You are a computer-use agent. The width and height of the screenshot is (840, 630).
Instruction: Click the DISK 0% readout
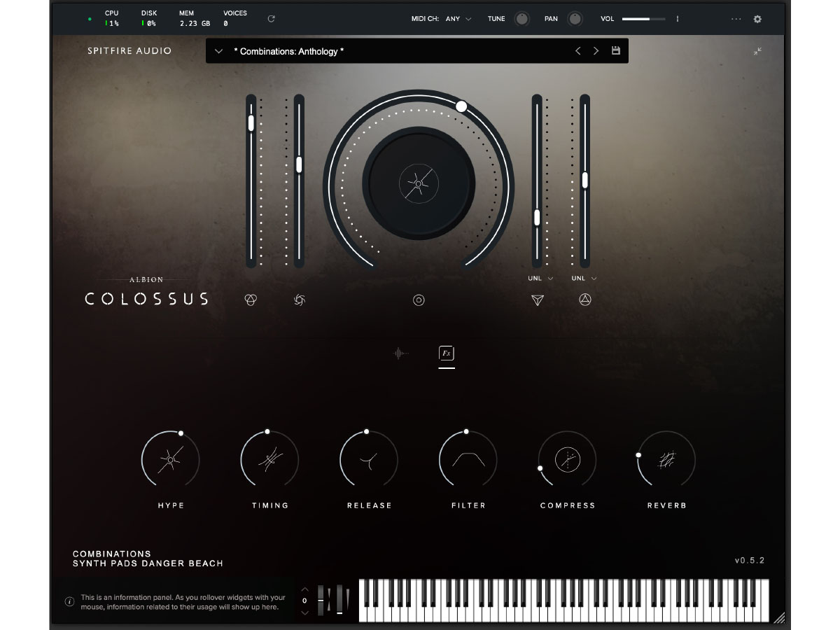coord(148,18)
